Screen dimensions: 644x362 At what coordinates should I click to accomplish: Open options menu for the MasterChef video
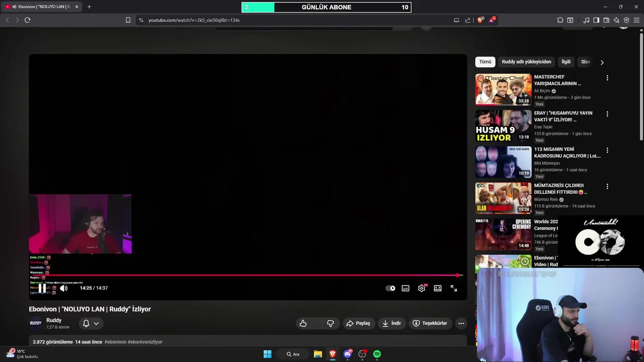tap(607, 78)
